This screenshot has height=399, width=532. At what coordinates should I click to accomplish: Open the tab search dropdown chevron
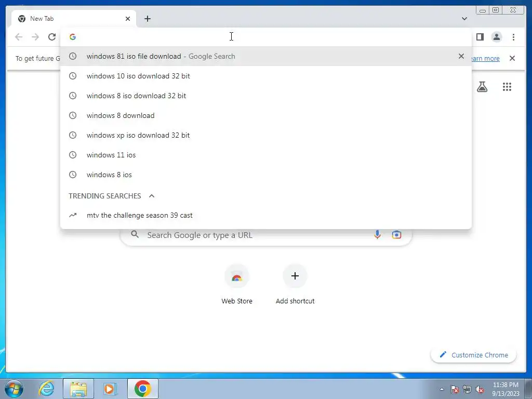[x=464, y=19]
